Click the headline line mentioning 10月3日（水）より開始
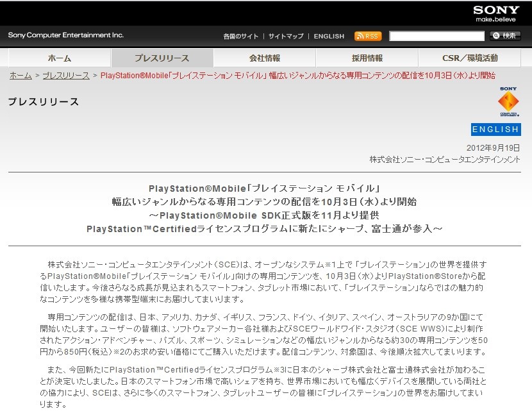Viewport: 532px width, 411px height. coord(265,202)
